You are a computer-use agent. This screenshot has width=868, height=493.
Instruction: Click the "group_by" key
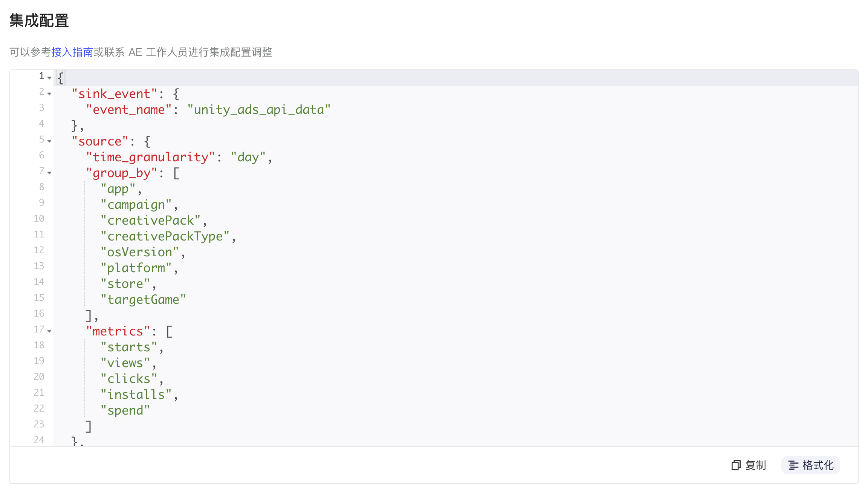coord(121,173)
